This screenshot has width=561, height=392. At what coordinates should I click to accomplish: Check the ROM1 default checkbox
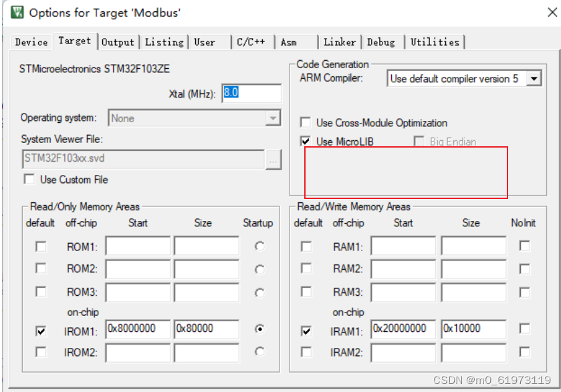click(41, 246)
